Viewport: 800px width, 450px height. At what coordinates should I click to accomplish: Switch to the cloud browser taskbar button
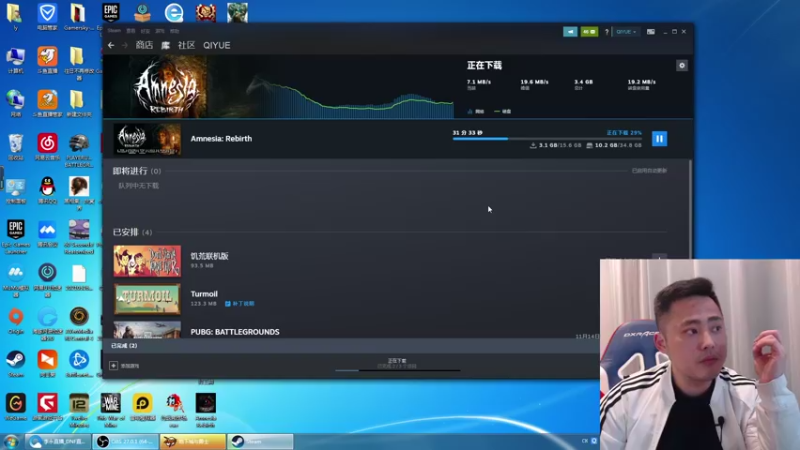pos(59,441)
